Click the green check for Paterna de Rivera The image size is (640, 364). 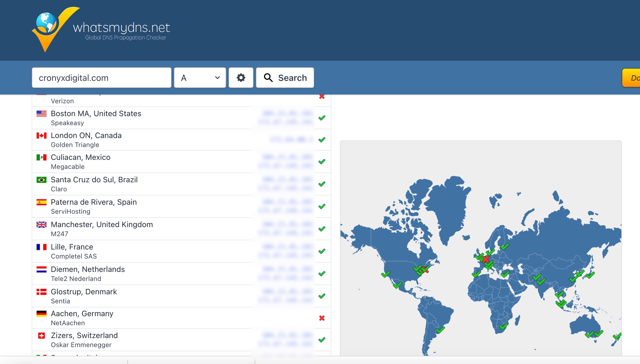tap(322, 207)
